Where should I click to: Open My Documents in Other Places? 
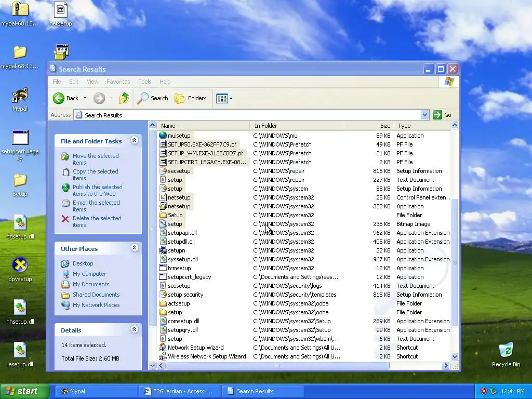pos(91,284)
